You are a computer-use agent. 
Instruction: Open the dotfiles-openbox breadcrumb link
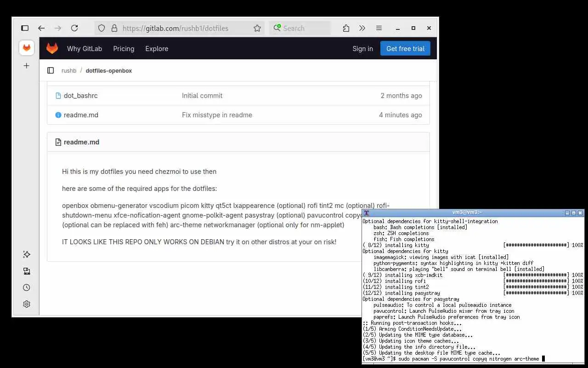[x=109, y=71]
